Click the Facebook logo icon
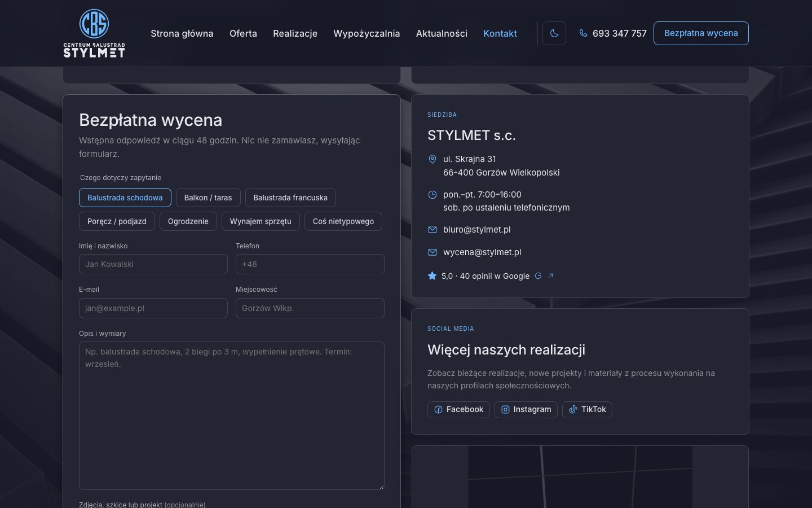The width and height of the screenshot is (812, 508). click(x=438, y=410)
